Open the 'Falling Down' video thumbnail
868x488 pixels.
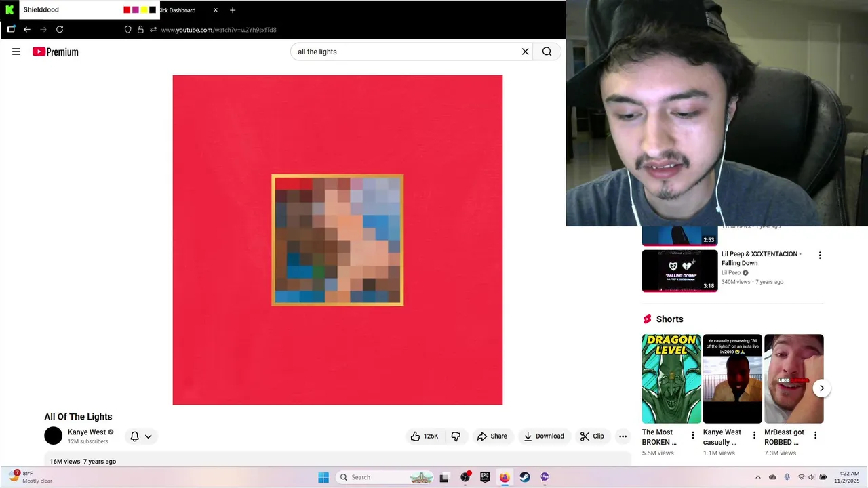679,270
